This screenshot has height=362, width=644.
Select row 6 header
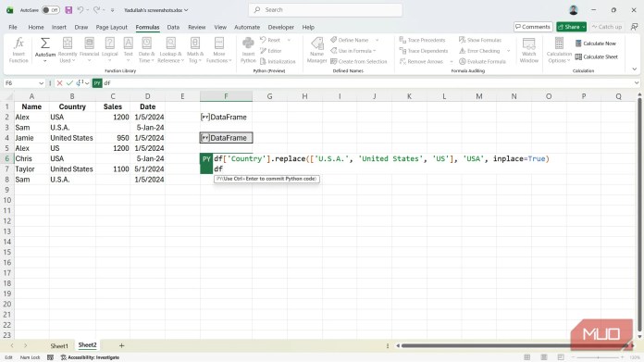(7, 158)
